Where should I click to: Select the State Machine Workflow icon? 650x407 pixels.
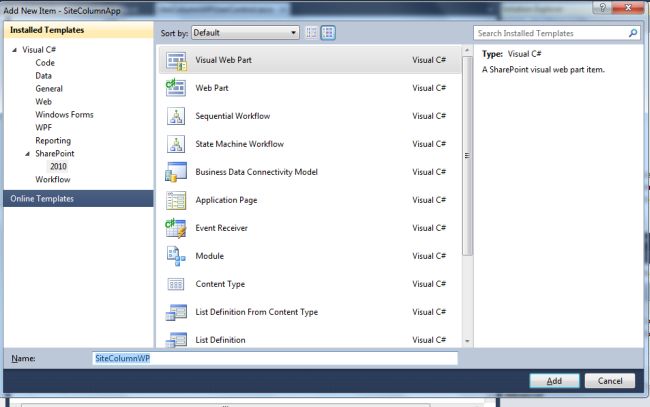click(x=176, y=144)
